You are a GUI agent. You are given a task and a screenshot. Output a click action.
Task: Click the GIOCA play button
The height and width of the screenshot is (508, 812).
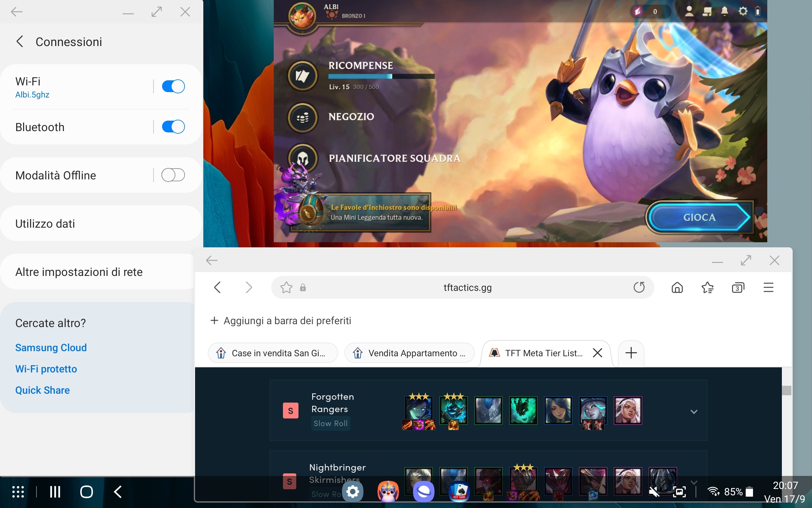[x=699, y=217]
